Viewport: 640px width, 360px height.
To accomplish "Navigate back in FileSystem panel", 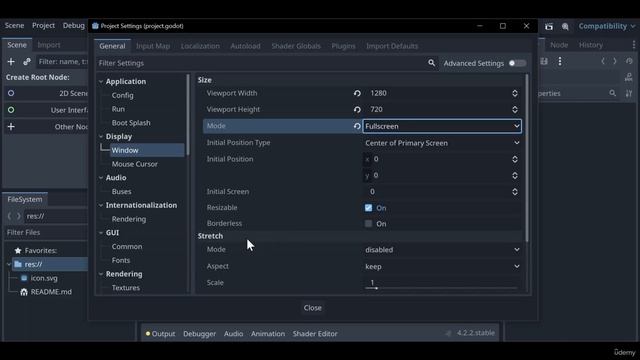I will point(9,216).
